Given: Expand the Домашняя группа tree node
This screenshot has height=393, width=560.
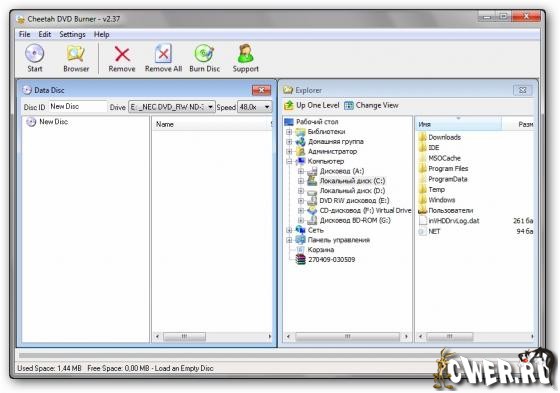Looking at the screenshot, I should click(289, 142).
